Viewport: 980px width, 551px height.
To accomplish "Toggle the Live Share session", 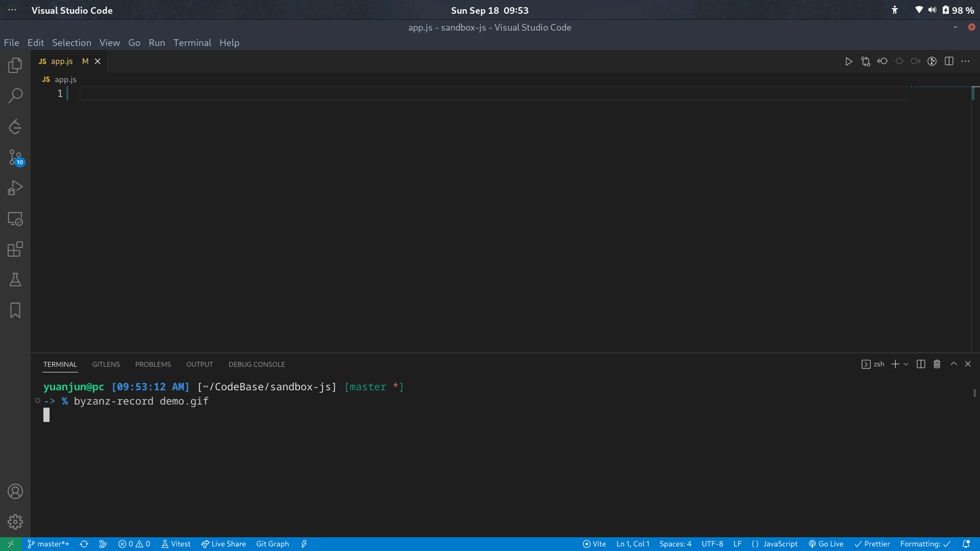I will click(224, 543).
